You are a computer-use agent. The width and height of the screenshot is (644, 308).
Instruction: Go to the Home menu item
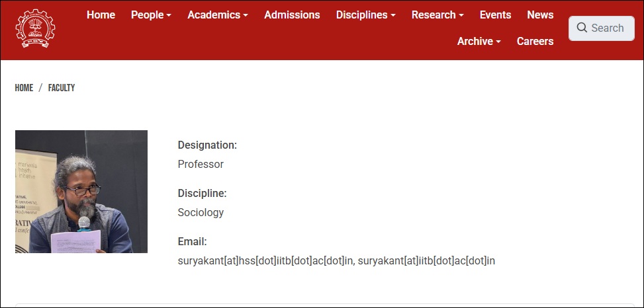[101, 15]
